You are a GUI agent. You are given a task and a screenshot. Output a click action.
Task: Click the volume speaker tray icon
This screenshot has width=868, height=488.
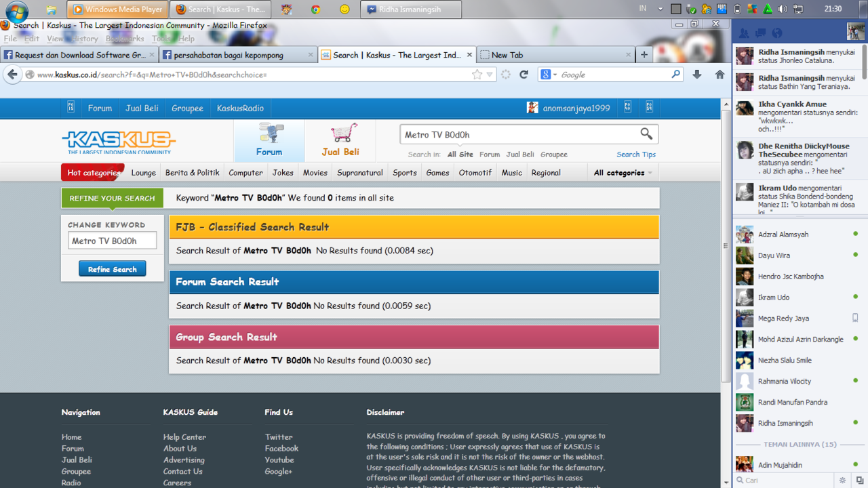(783, 9)
